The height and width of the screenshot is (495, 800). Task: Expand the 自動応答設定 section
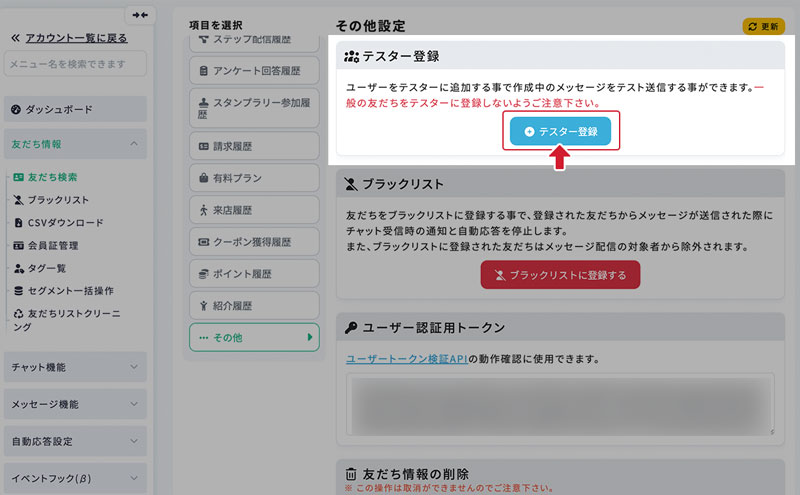[x=75, y=441]
